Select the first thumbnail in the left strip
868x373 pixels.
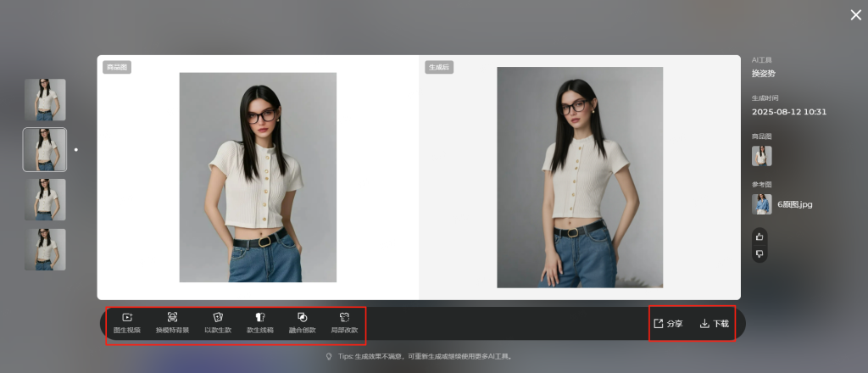pos(45,100)
